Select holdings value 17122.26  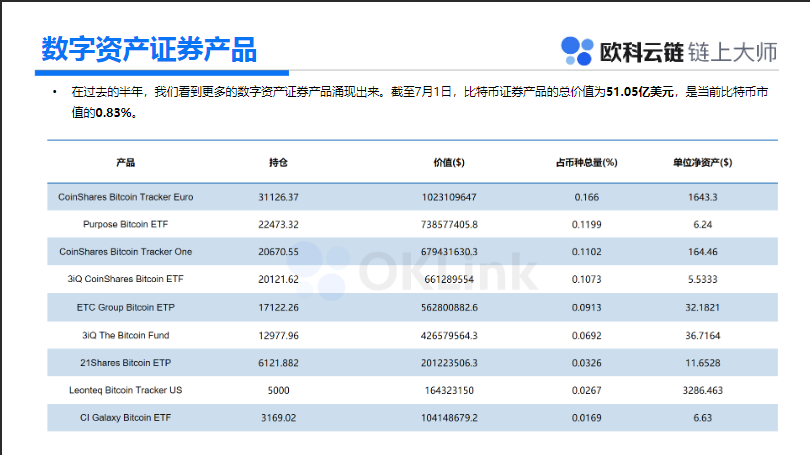pos(278,307)
